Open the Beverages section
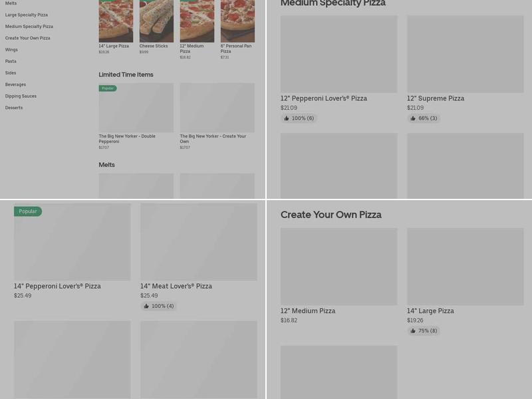The height and width of the screenshot is (399, 532). pos(15,84)
